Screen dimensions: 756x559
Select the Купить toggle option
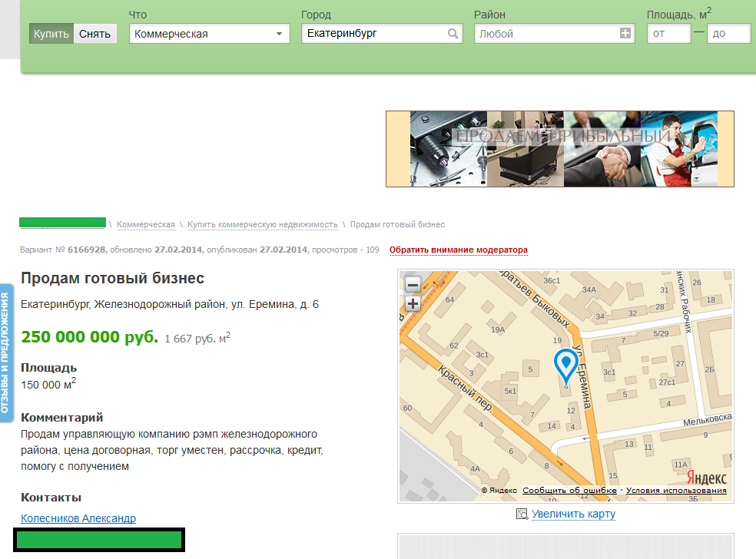(51, 34)
